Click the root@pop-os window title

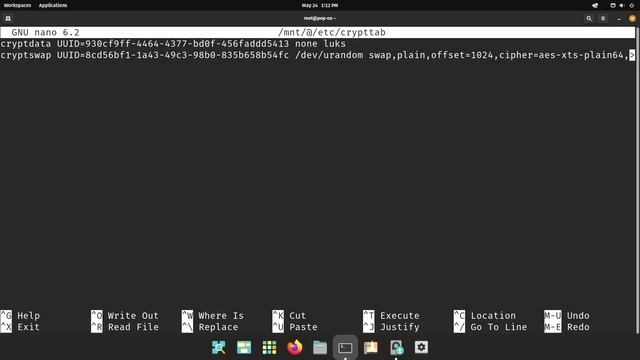point(320,18)
